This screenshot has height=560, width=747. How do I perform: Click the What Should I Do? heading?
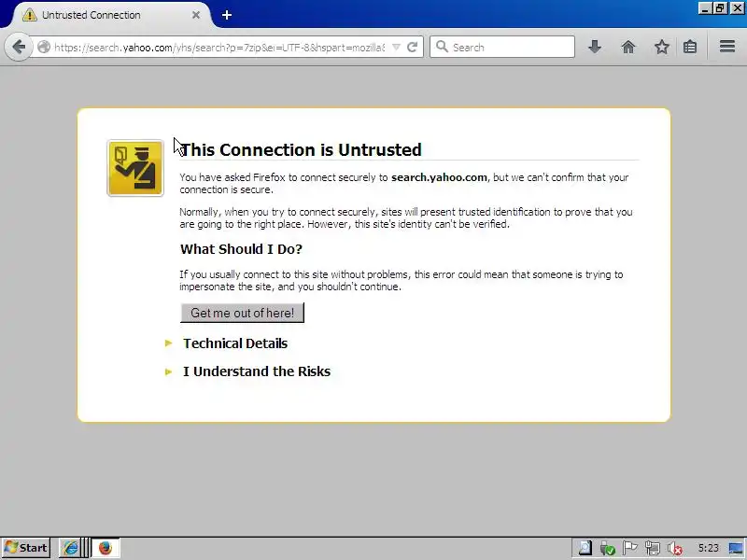241,249
